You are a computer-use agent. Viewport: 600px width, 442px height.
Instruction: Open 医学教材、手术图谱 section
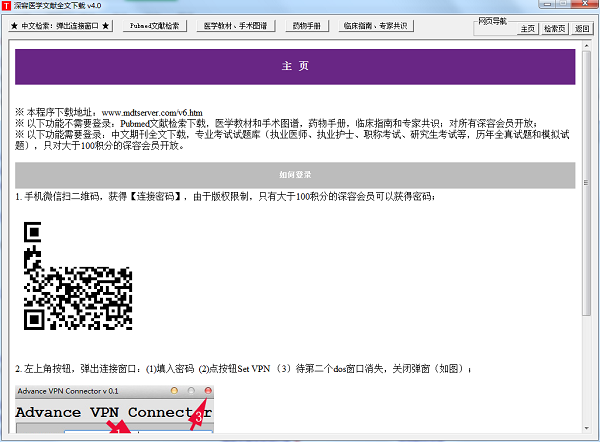(x=236, y=26)
